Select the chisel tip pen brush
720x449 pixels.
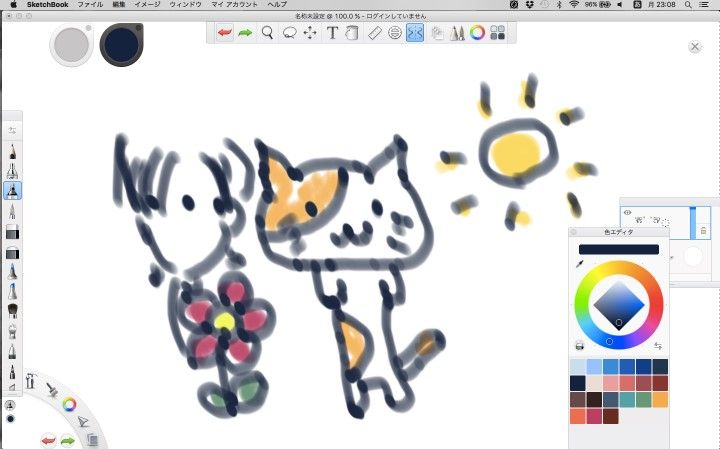coord(12,387)
